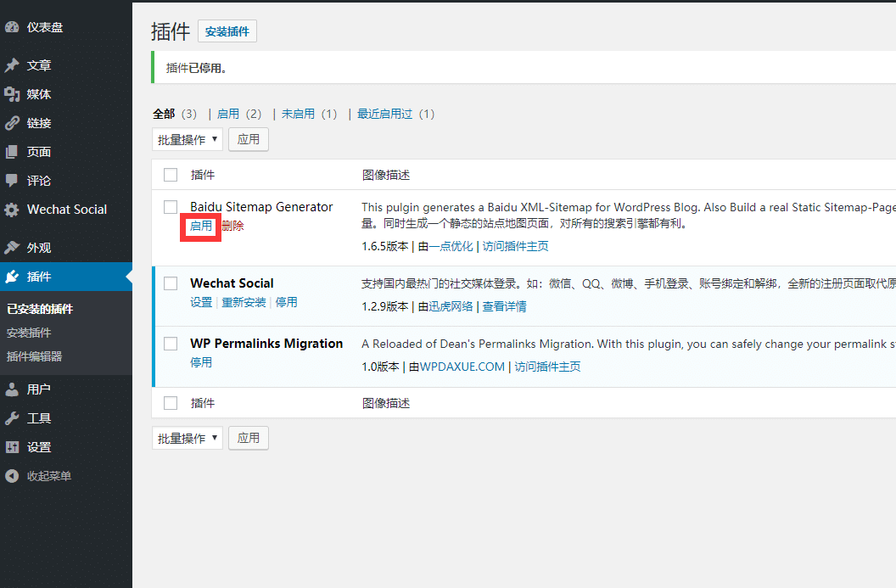
Task: Select the 评论 comments icon
Action: pos(13,180)
